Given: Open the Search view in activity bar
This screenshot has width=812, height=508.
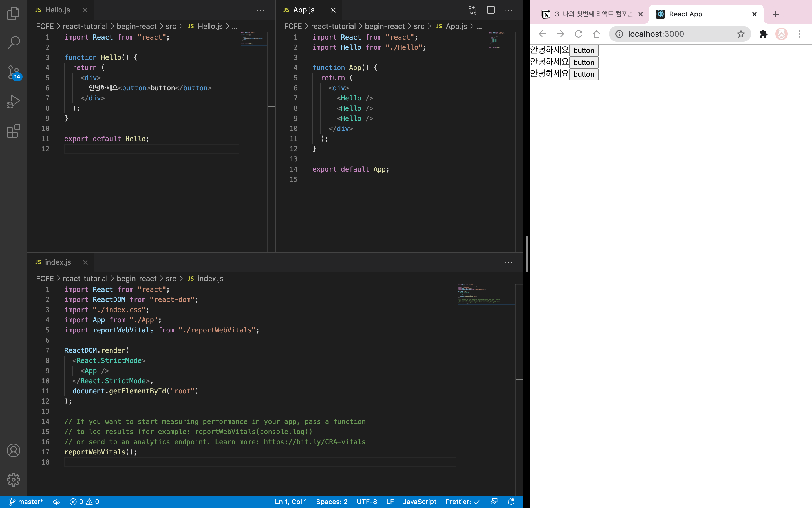Looking at the screenshot, I should [x=14, y=43].
